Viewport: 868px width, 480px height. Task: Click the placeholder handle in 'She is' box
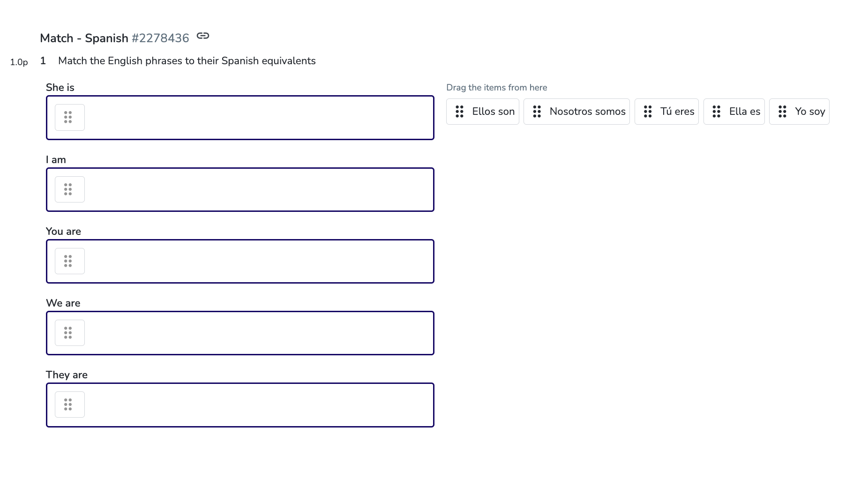(x=70, y=117)
